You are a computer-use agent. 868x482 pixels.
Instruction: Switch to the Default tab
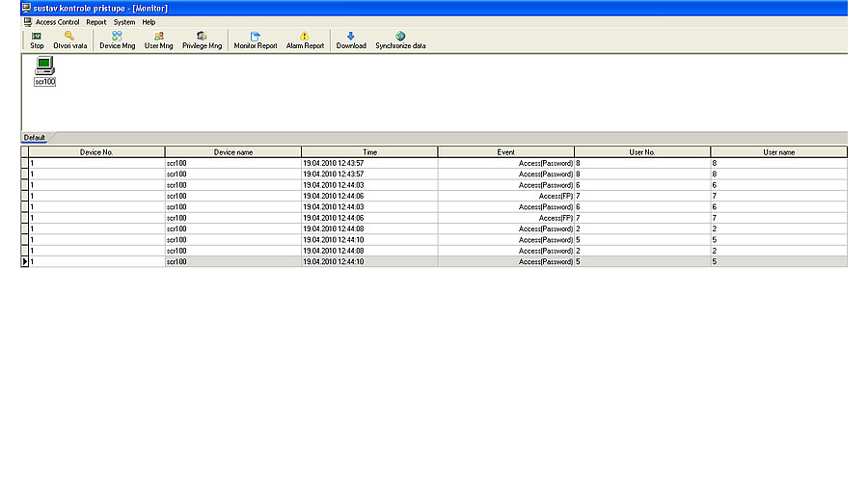pyautogui.click(x=35, y=138)
